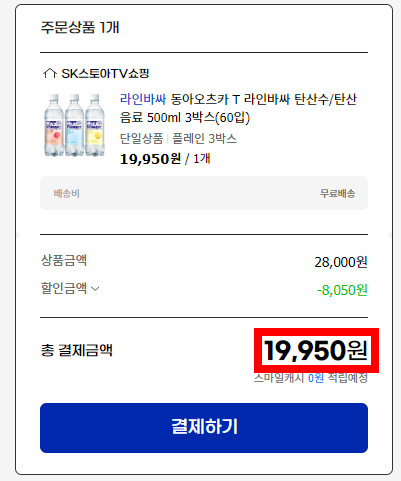Image resolution: width=401 pixels, height=481 pixels.
Task: Click the 배송비 label in gray box
Action: coord(67,193)
